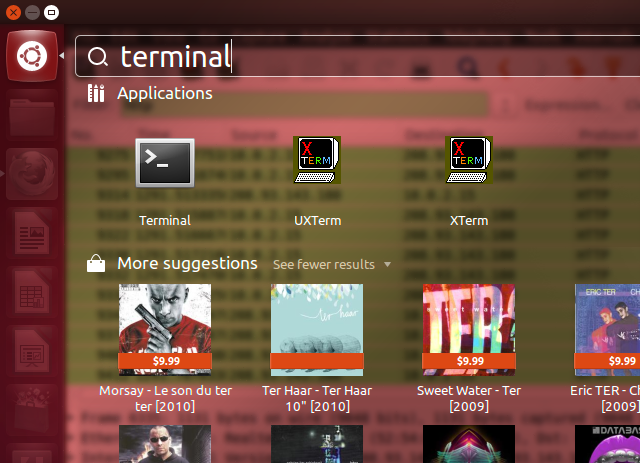The height and width of the screenshot is (463, 640).
Task: Click in the search field containing 'terminal'
Action: pos(357,56)
